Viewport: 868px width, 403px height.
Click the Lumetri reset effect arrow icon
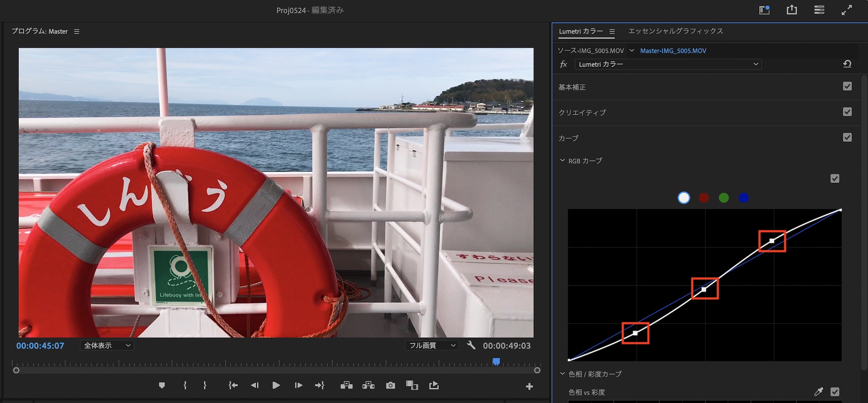click(847, 64)
